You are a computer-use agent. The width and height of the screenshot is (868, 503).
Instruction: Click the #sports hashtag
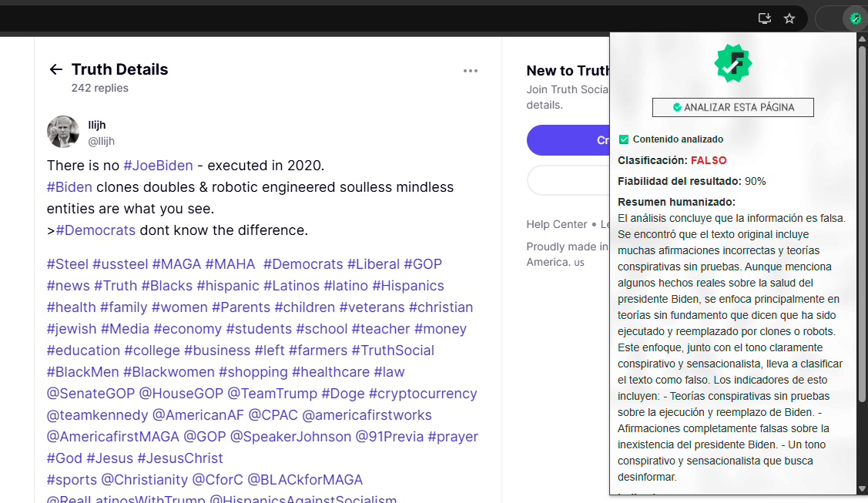(72, 480)
